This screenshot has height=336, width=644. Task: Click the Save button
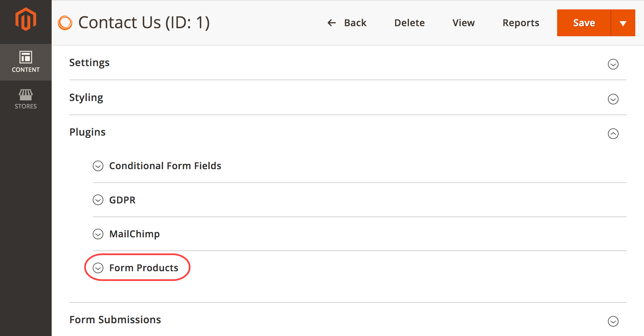(x=584, y=22)
